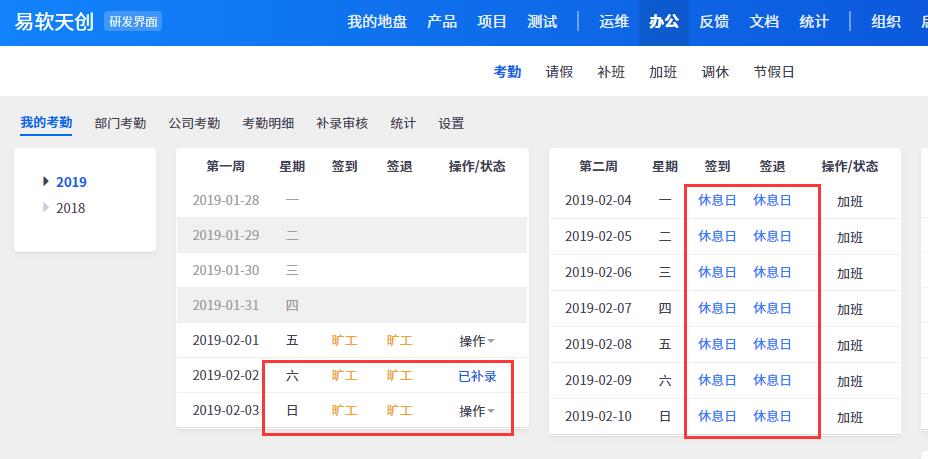The width and height of the screenshot is (928, 459).
Task: Click 加班 for 2019-02-04
Action: [850, 202]
